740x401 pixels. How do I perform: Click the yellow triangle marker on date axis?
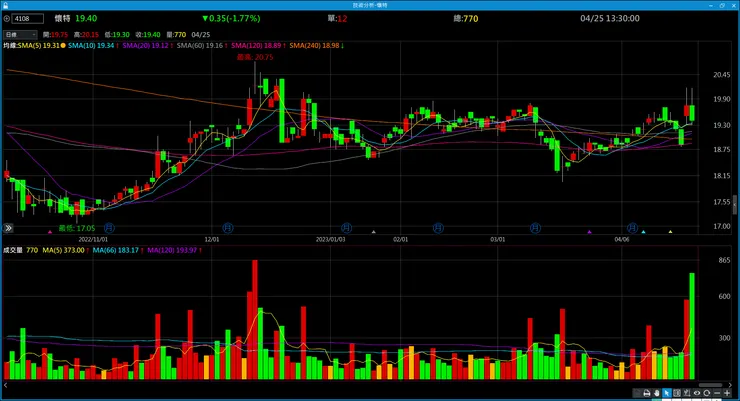pos(671,232)
